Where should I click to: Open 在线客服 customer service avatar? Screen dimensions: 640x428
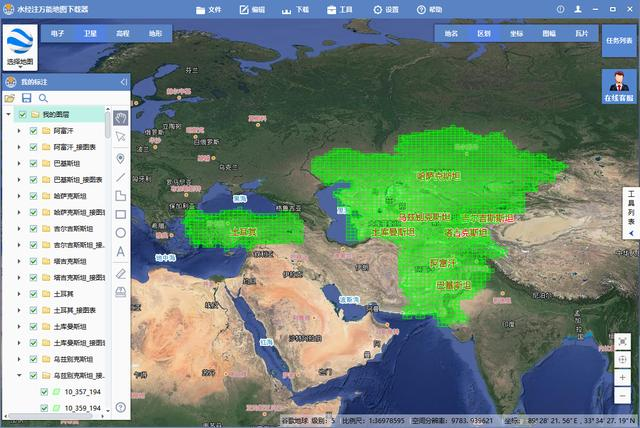coord(619,86)
